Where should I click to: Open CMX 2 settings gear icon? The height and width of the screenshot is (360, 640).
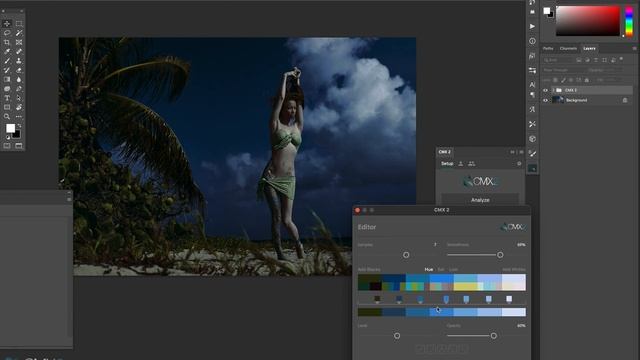[x=519, y=163]
